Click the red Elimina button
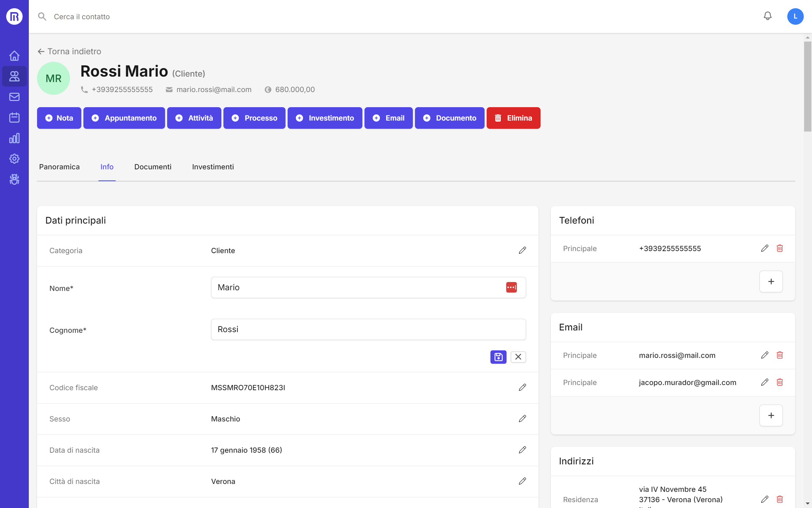The image size is (812, 508). click(513, 118)
